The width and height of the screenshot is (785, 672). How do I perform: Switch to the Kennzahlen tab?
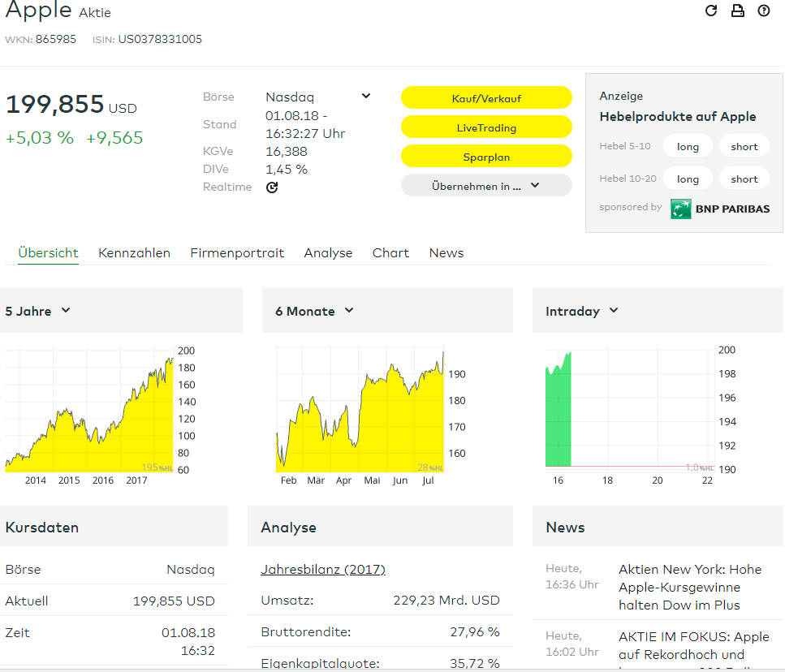coord(134,253)
